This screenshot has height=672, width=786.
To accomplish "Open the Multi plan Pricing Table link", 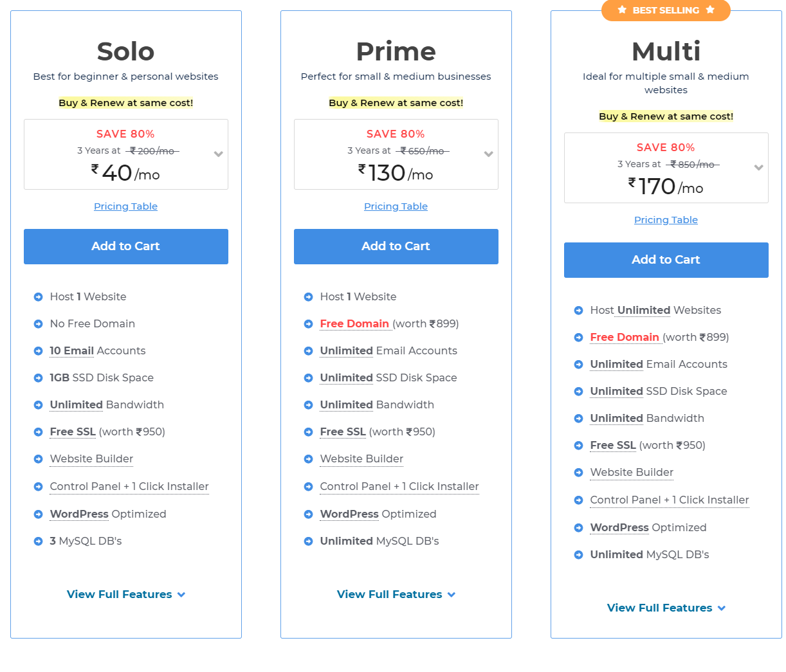I will [666, 220].
